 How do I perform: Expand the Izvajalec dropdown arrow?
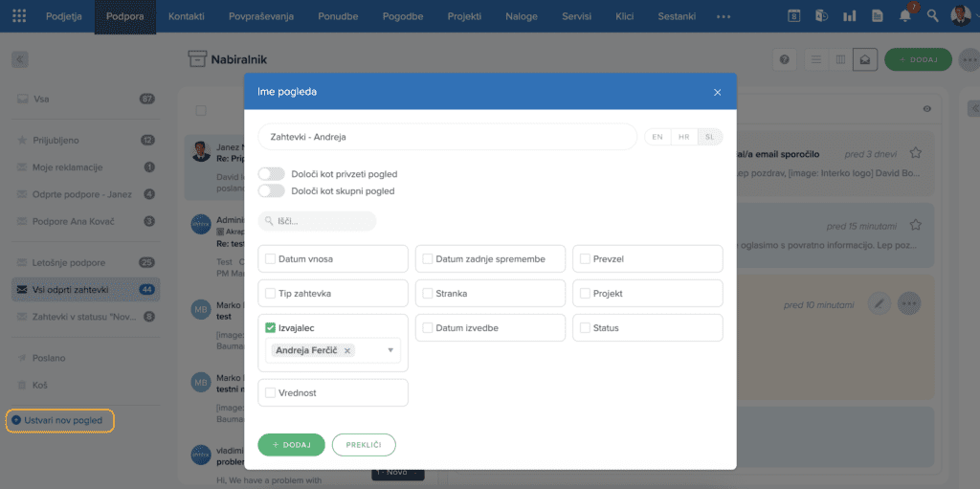390,350
